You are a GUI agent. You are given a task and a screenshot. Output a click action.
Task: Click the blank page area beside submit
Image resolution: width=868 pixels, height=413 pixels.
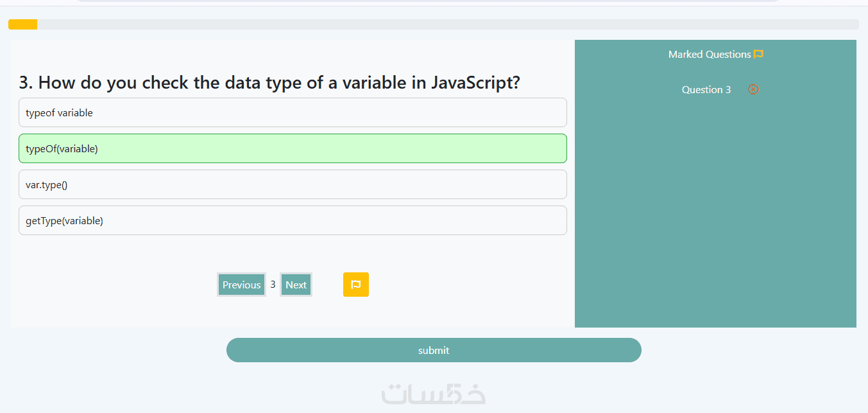[738, 360]
